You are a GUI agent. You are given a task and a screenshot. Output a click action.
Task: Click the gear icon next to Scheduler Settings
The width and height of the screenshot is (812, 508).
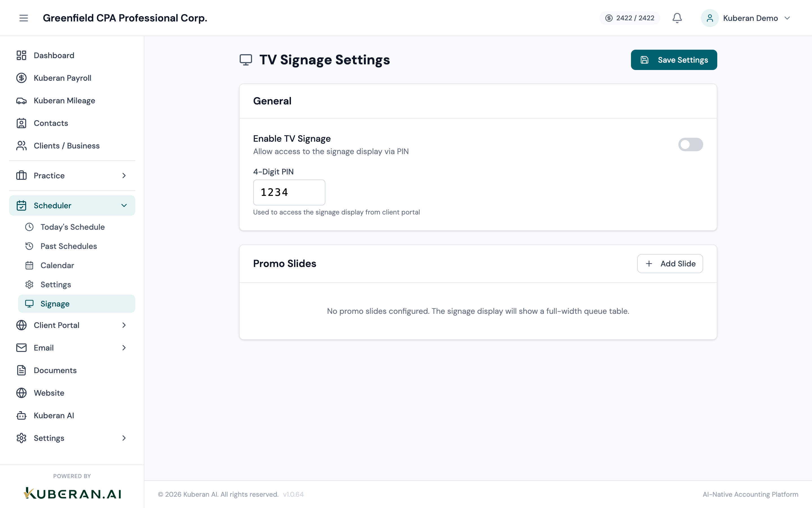pos(30,284)
